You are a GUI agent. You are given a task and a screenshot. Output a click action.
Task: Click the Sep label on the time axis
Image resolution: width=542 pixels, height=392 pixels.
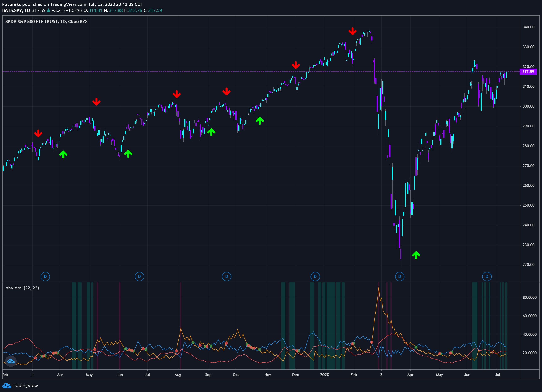[x=208, y=375]
